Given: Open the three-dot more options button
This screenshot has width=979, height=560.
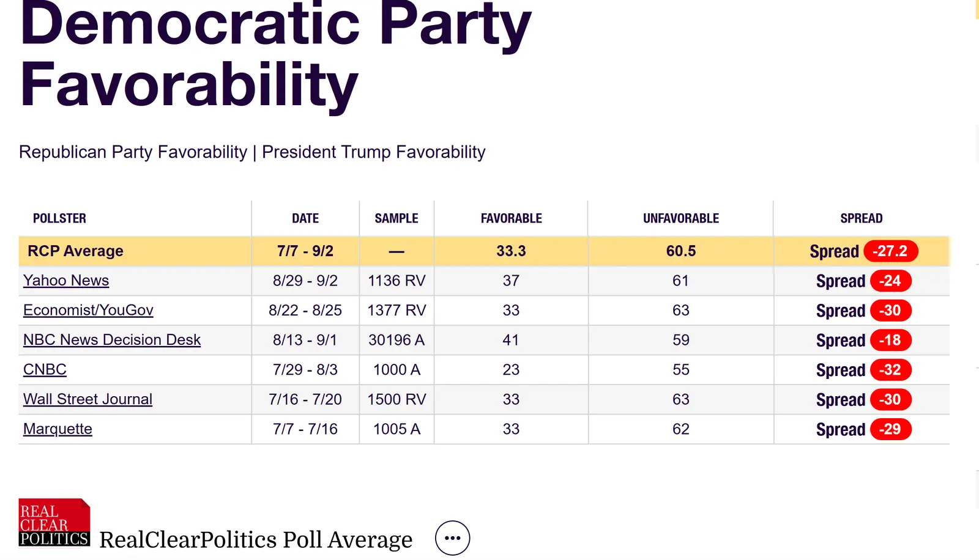Looking at the screenshot, I should 452,538.
